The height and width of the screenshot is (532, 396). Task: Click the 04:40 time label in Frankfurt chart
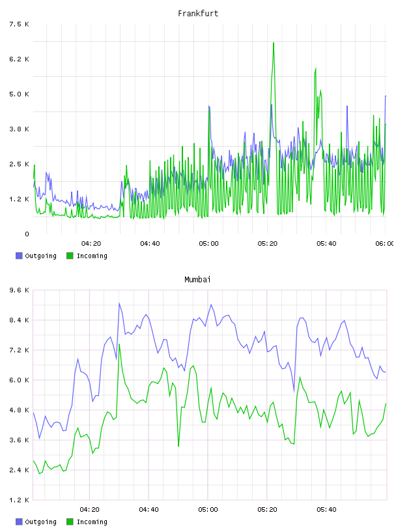click(150, 244)
